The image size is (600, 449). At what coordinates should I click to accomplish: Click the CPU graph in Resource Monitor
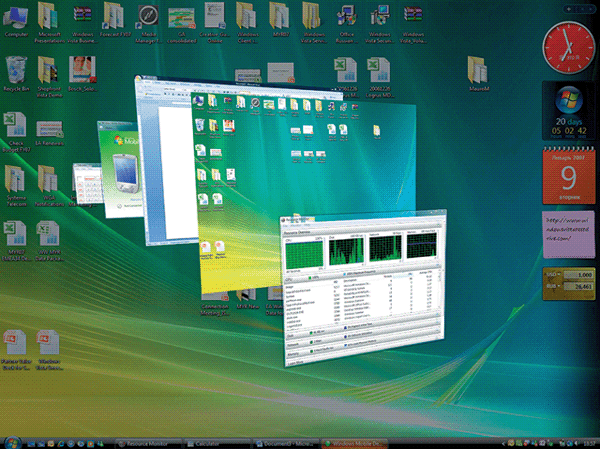coord(304,255)
